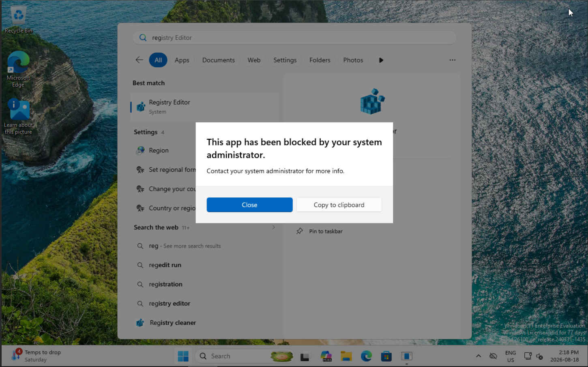Switch to the Folders filter tab
588x367 pixels.
(320, 60)
